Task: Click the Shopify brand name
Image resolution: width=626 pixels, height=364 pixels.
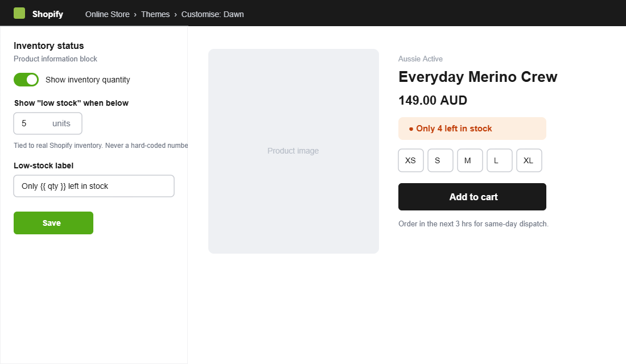Action: [47, 14]
